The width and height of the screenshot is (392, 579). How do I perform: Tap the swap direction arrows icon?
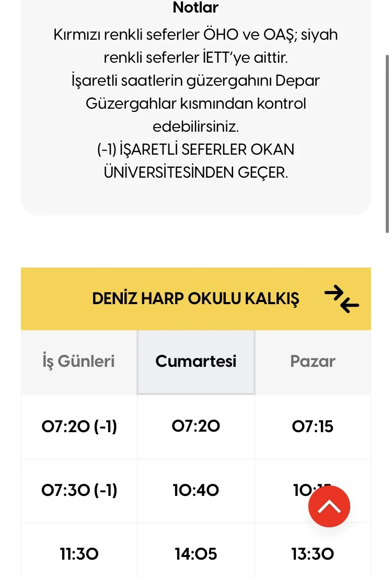[x=341, y=299]
